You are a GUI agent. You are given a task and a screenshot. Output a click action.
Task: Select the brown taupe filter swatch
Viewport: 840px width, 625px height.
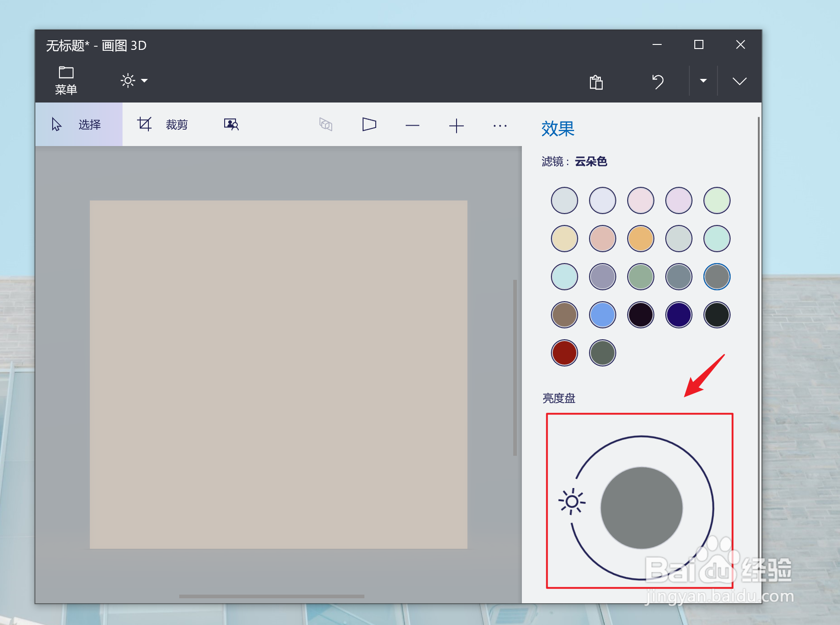[565, 315]
